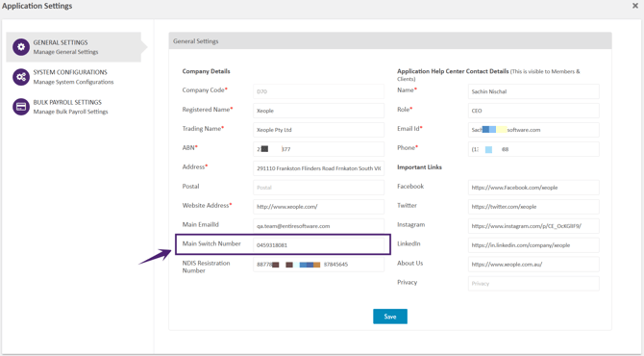Click the LinkedIn link field

[x=533, y=245]
